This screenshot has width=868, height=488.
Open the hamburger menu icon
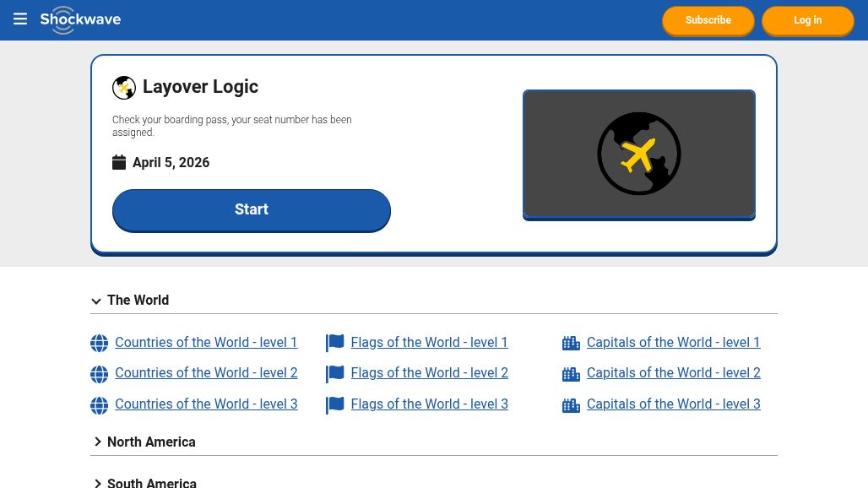(x=20, y=19)
